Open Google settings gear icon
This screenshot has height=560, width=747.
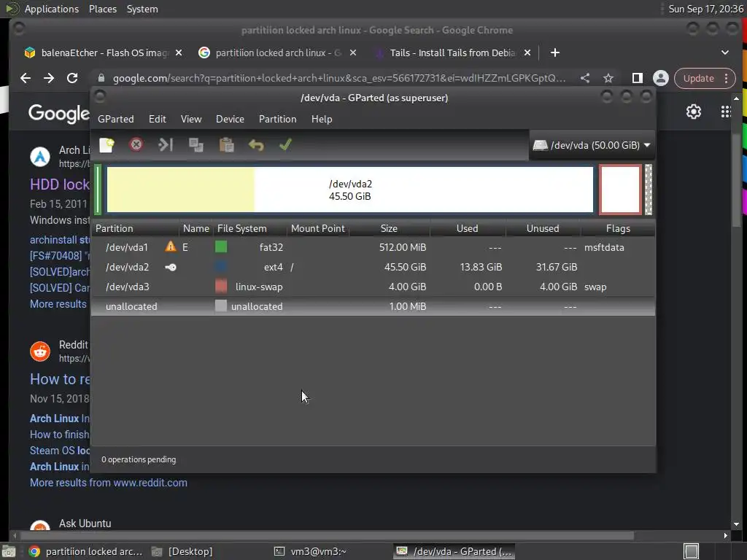pyautogui.click(x=694, y=112)
